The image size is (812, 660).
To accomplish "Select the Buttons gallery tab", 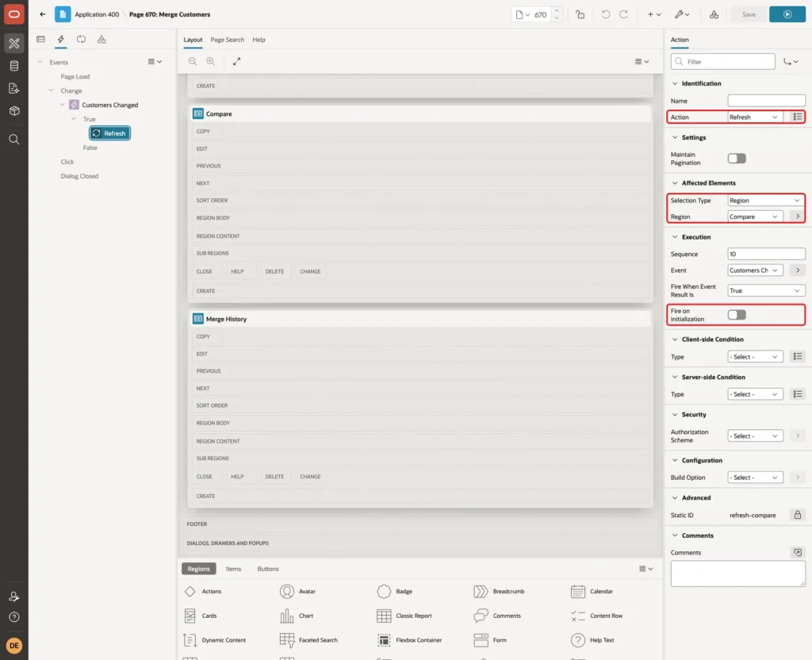I will (x=268, y=569).
